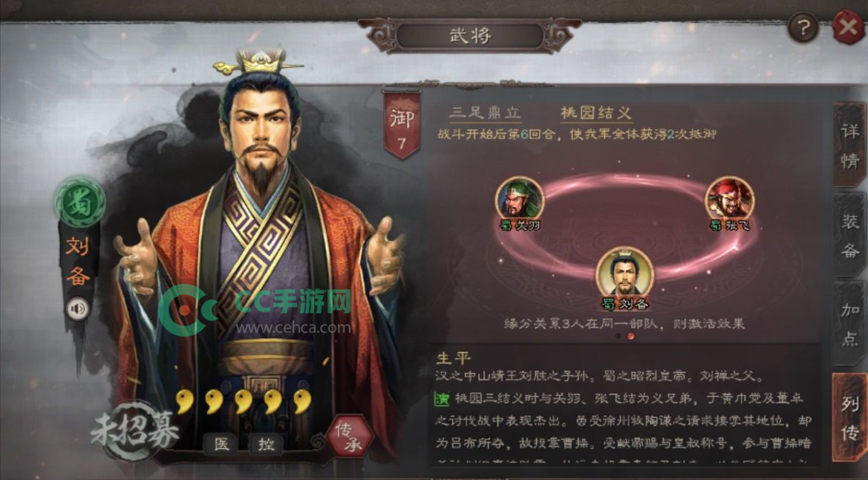
Task: Switch to the 三足鼎立 bond tab
Action: tap(486, 112)
